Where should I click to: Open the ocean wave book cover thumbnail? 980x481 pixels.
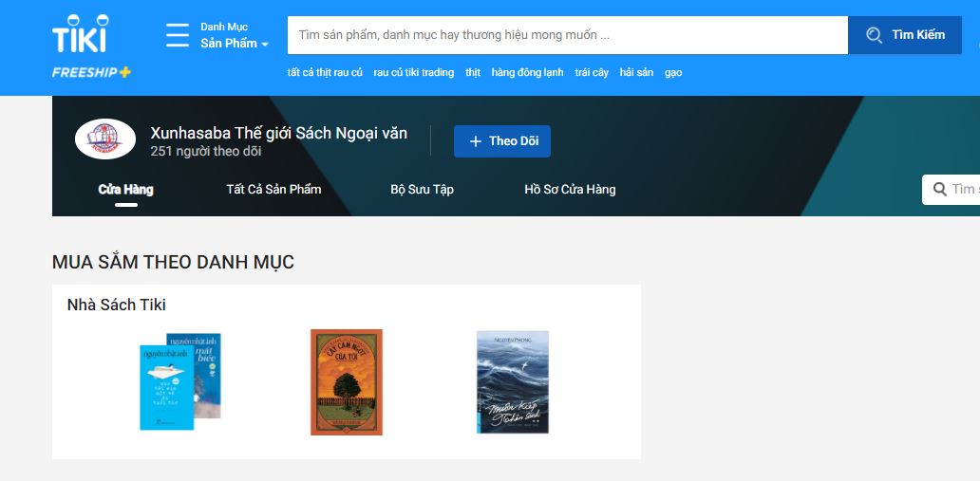[x=512, y=382]
